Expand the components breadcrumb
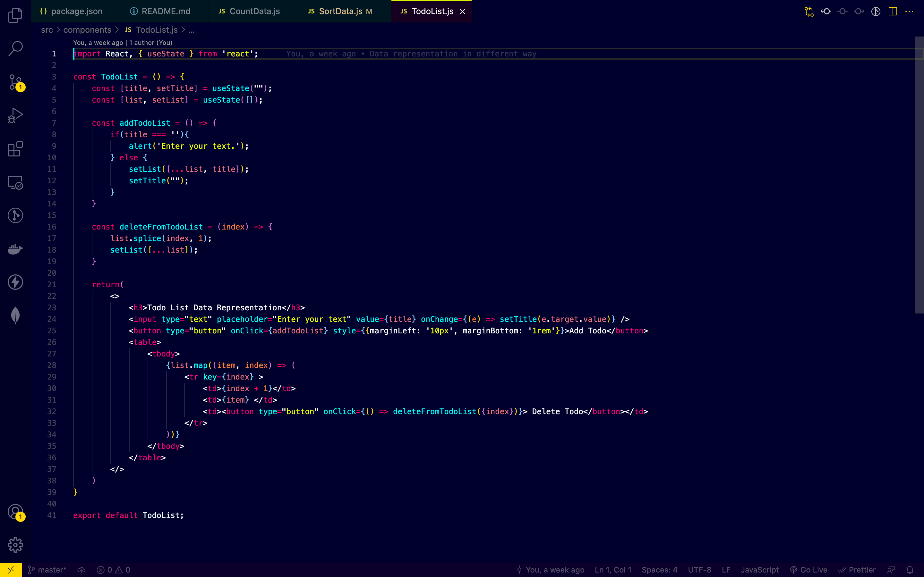This screenshot has width=924, height=577. click(x=88, y=30)
